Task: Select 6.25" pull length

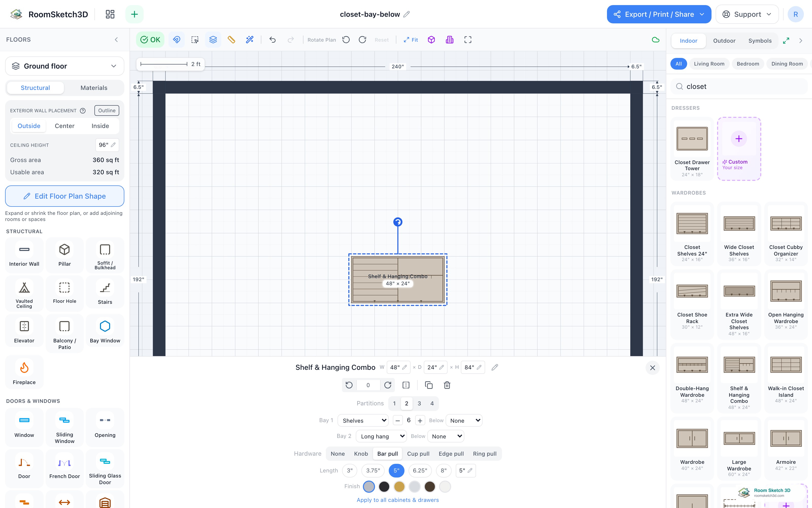Action: click(420, 471)
